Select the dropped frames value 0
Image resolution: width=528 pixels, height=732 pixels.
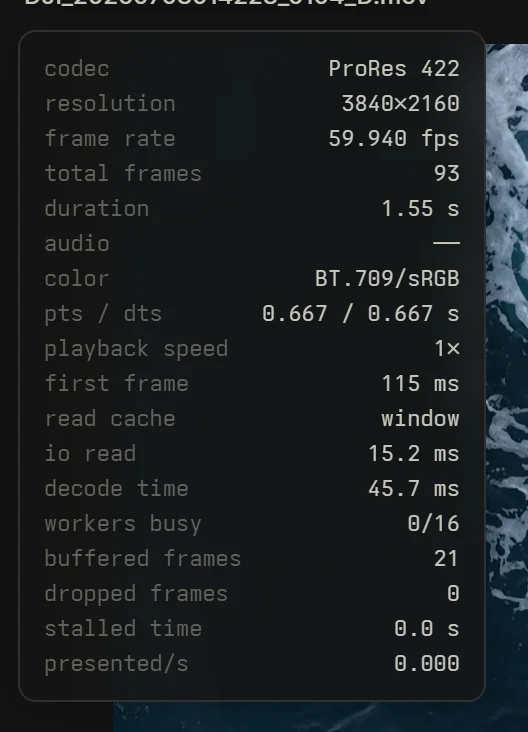click(453, 594)
